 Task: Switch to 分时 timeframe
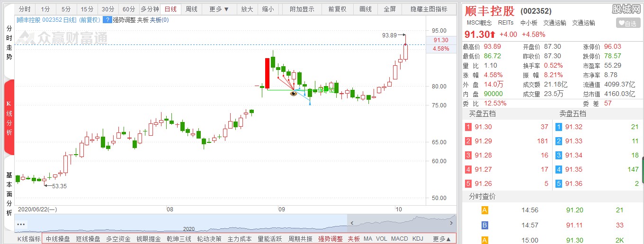tap(25, 9)
